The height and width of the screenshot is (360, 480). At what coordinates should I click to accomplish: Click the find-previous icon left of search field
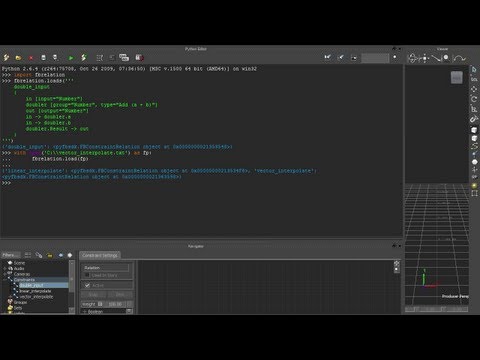(x=328, y=57)
